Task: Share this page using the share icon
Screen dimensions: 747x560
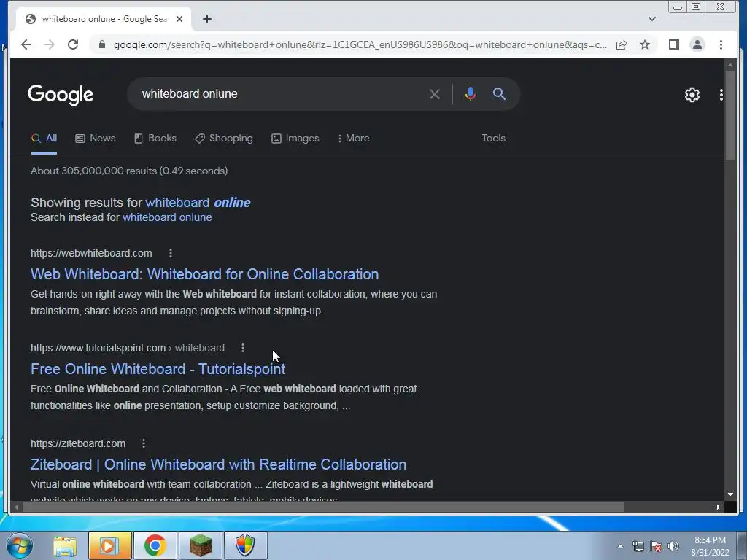Action: click(x=622, y=44)
